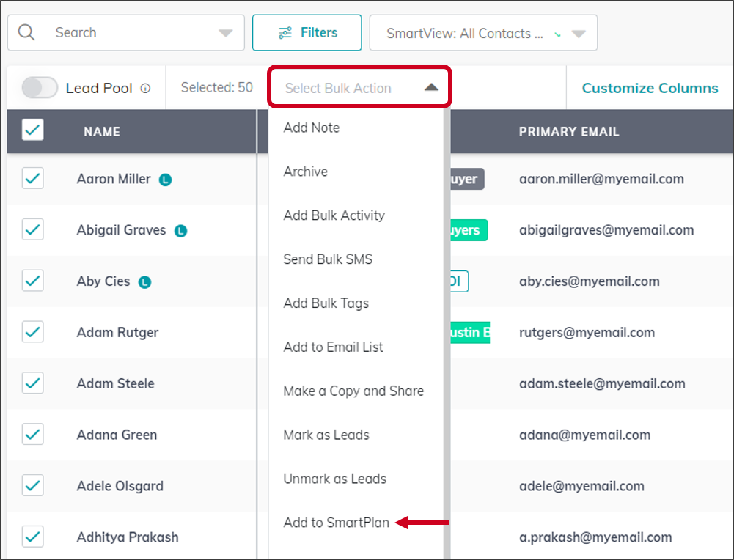Open the Search field dropdown arrow
This screenshot has width=734, height=560.
226,33
